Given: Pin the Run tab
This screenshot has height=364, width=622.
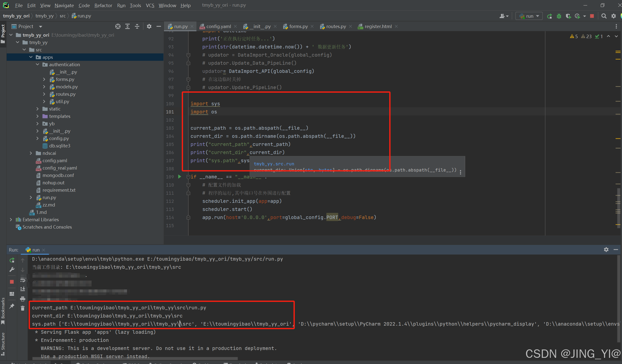Looking at the screenshot, I should (x=12, y=306).
